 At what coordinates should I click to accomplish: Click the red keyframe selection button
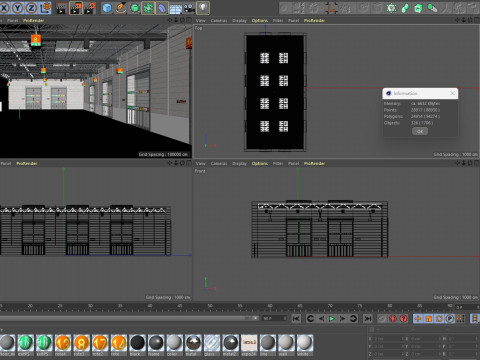404,319
